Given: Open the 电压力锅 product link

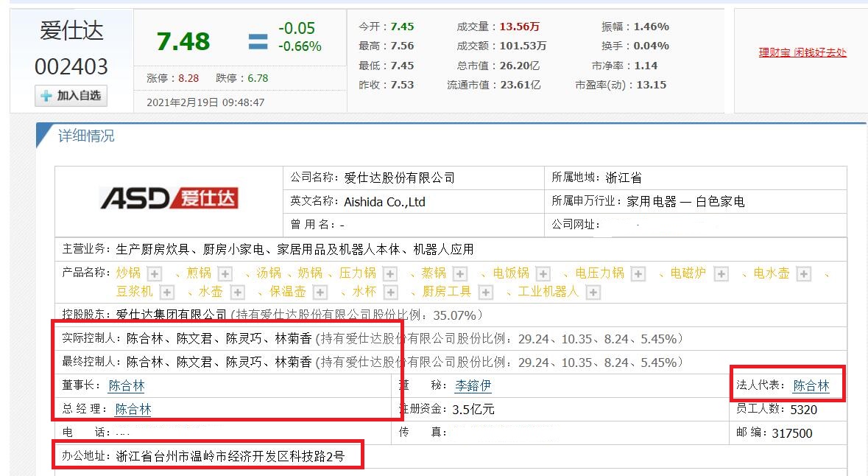Looking at the screenshot, I should pos(599,273).
